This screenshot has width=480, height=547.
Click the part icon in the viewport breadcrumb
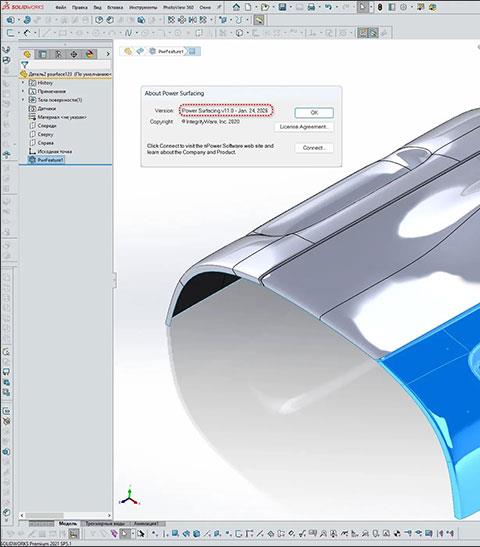tap(128, 52)
